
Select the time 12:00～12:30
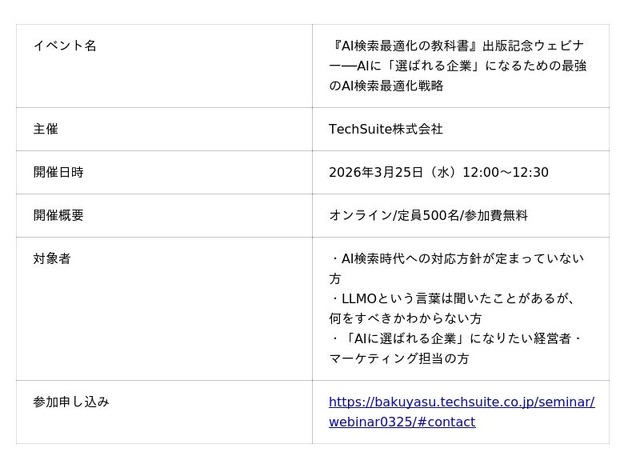(x=505, y=172)
